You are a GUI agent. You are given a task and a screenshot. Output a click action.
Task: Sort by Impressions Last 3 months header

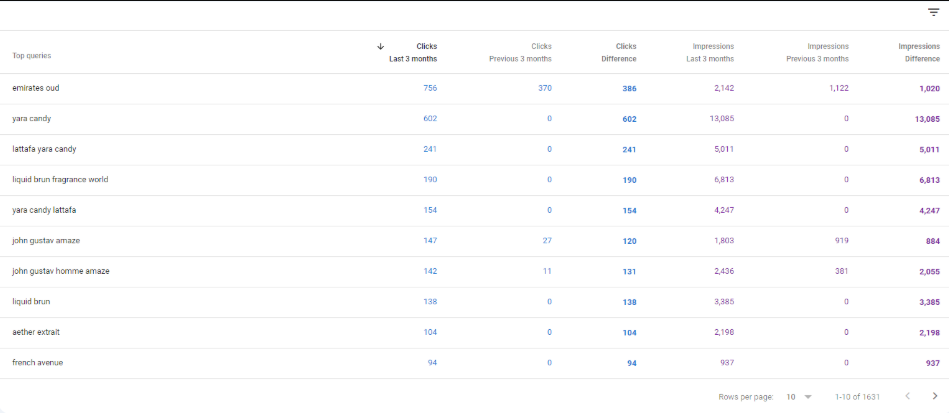click(712, 52)
